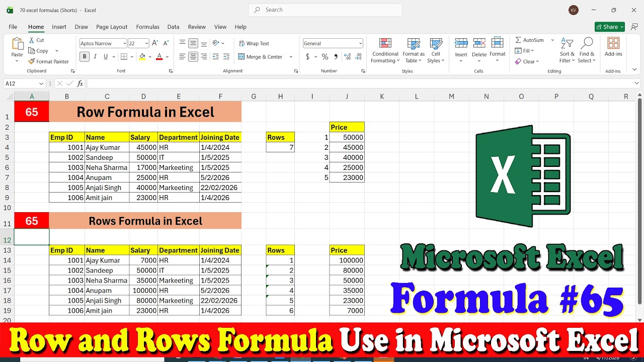
Task: Toggle Middle Align vertical alignment
Action: click(193, 43)
